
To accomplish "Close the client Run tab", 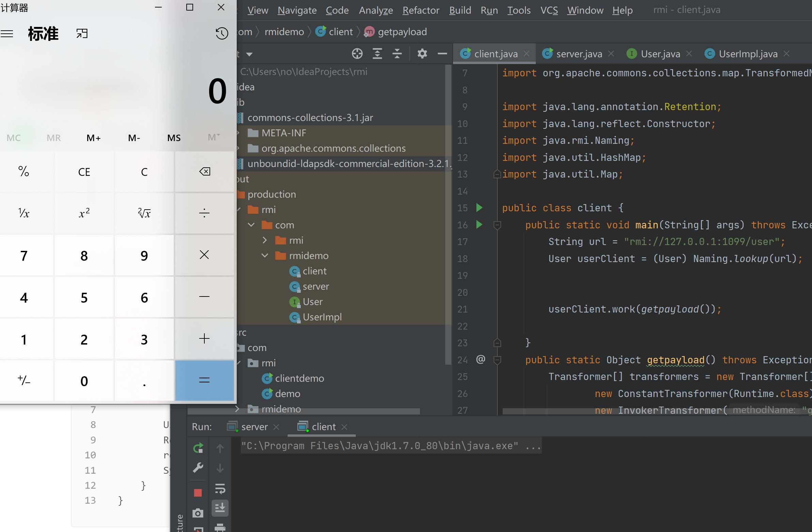I will (x=345, y=427).
